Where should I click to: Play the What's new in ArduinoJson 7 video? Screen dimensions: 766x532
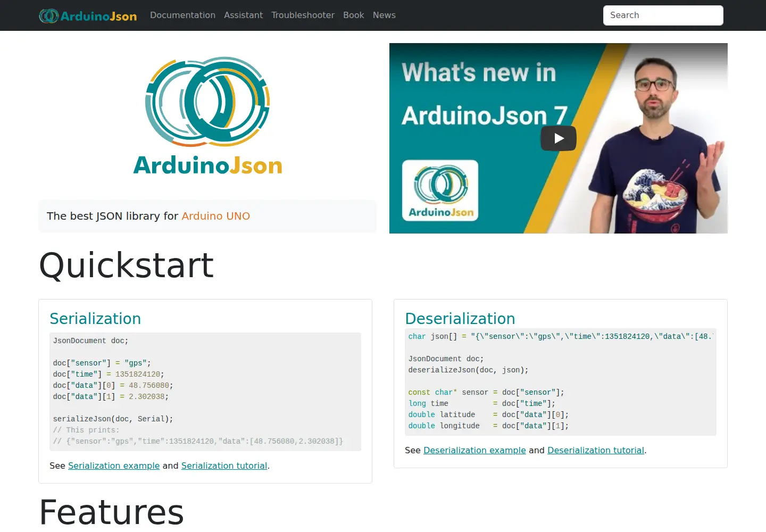pyautogui.click(x=559, y=138)
